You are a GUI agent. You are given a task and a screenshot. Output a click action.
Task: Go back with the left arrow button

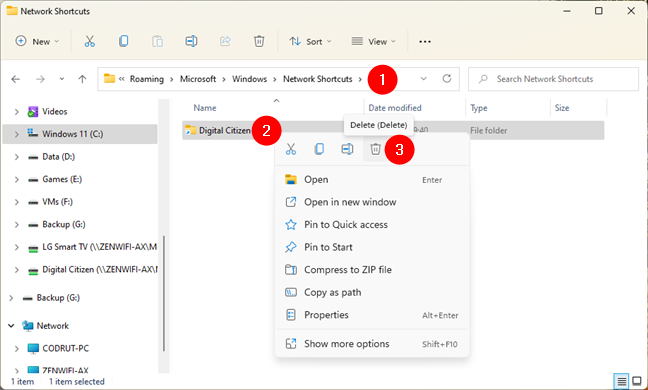click(x=16, y=79)
